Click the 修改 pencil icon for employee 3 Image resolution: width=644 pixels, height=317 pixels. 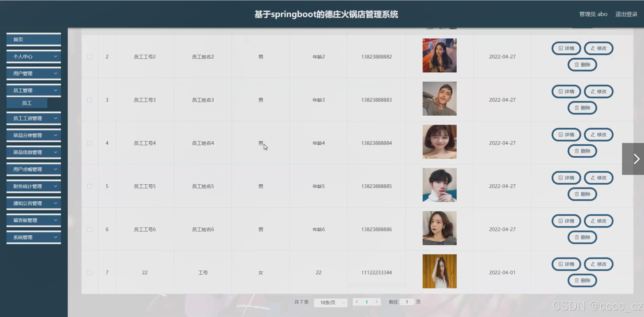coord(593,92)
